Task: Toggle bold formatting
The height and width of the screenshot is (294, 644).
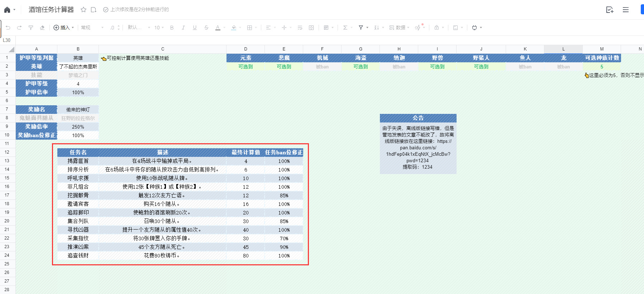Action: [x=172, y=28]
